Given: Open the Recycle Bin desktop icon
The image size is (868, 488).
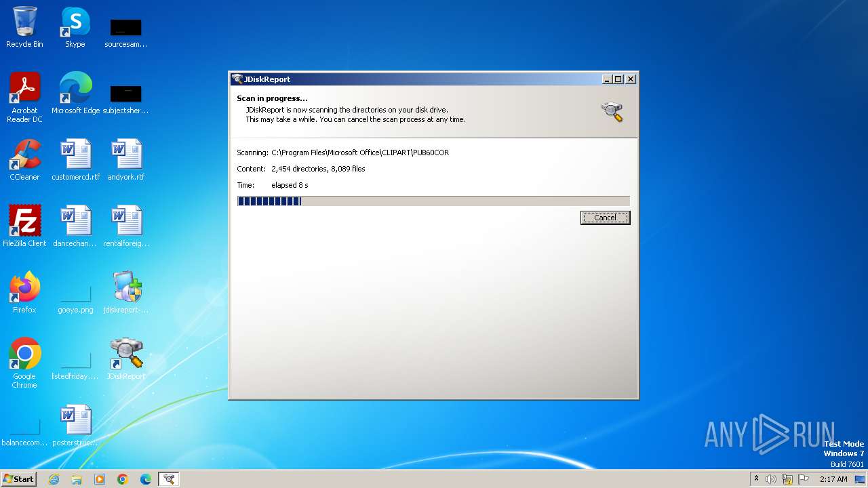Looking at the screenshot, I should (x=24, y=28).
